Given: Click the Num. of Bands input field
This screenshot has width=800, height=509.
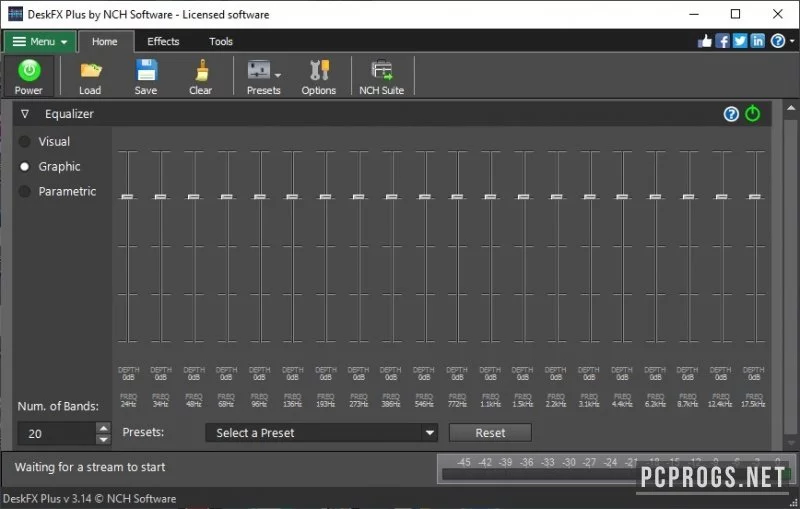Looking at the screenshot, I should [57, 434].
